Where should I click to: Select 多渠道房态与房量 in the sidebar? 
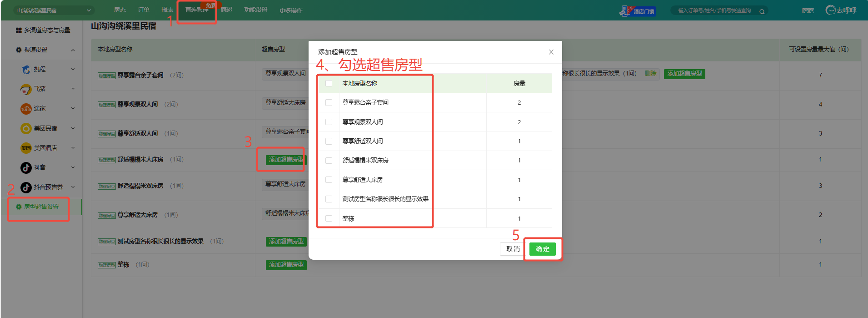(47, 30)
